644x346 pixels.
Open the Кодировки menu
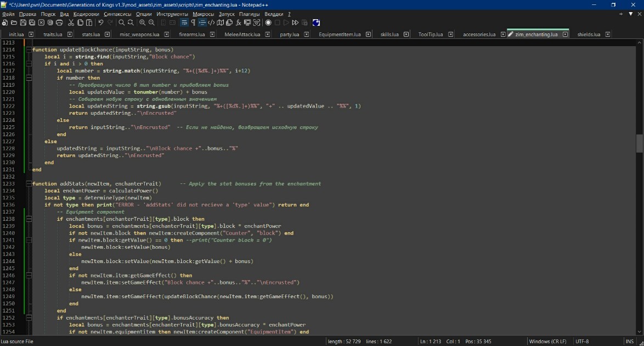point(86,14)
